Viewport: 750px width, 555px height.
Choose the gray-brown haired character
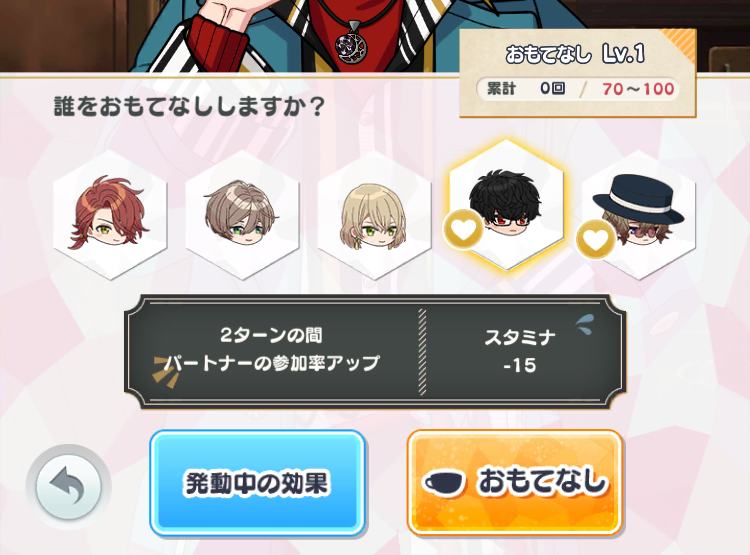click(242, 214)
